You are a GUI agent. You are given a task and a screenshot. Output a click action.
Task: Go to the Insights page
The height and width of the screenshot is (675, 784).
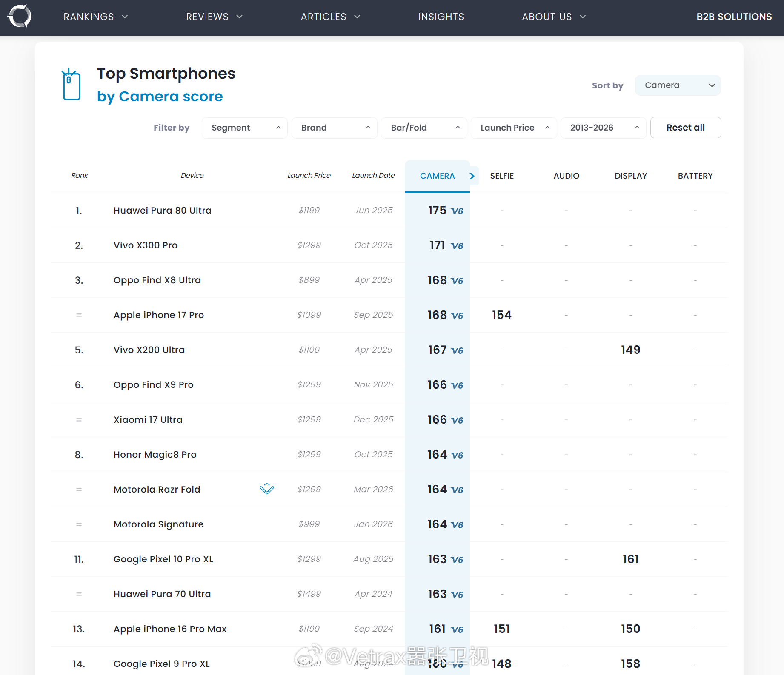click(x=441, y=17)
